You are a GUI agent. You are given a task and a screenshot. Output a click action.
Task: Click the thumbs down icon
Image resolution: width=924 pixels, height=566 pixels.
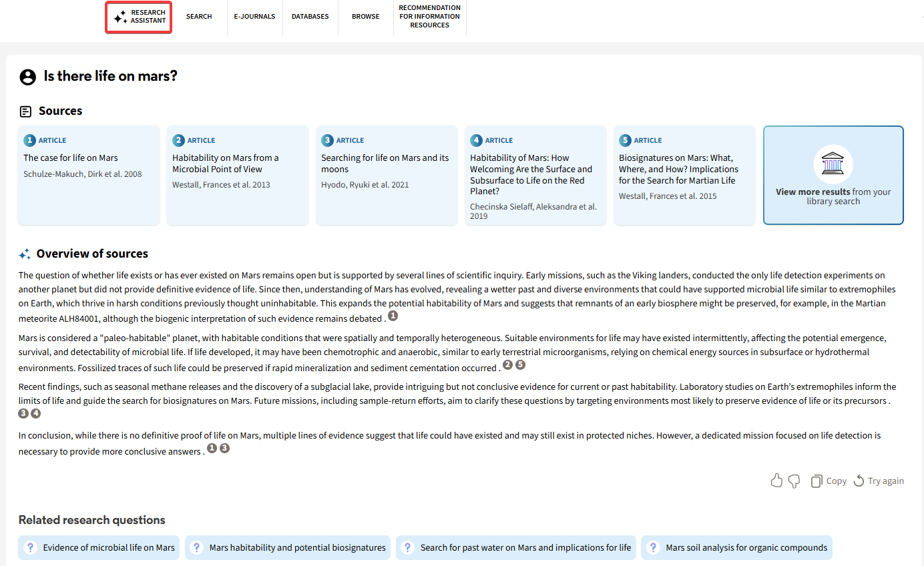tap(794, 481)
